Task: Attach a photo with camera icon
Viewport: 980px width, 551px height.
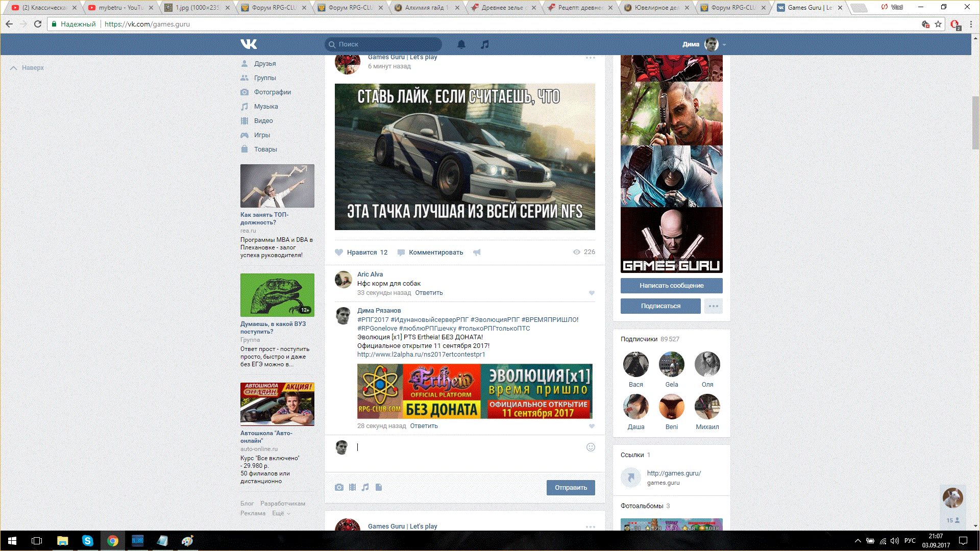Action: coord(339,487)
